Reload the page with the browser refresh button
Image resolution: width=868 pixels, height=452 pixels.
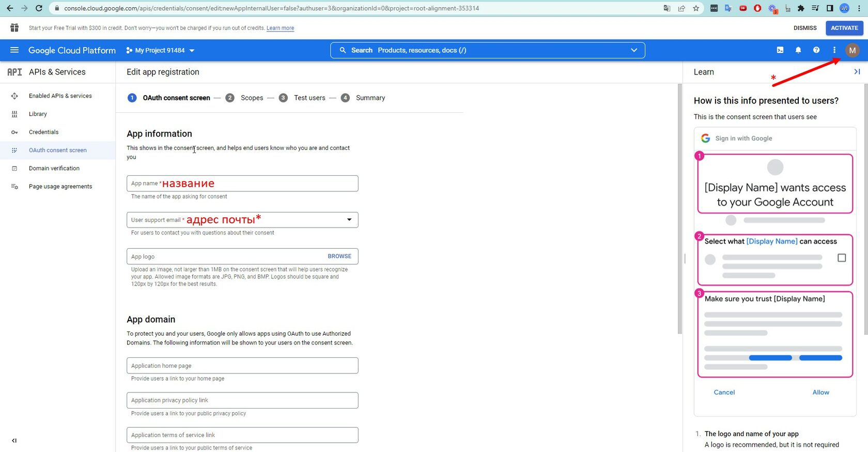(39, 8)
